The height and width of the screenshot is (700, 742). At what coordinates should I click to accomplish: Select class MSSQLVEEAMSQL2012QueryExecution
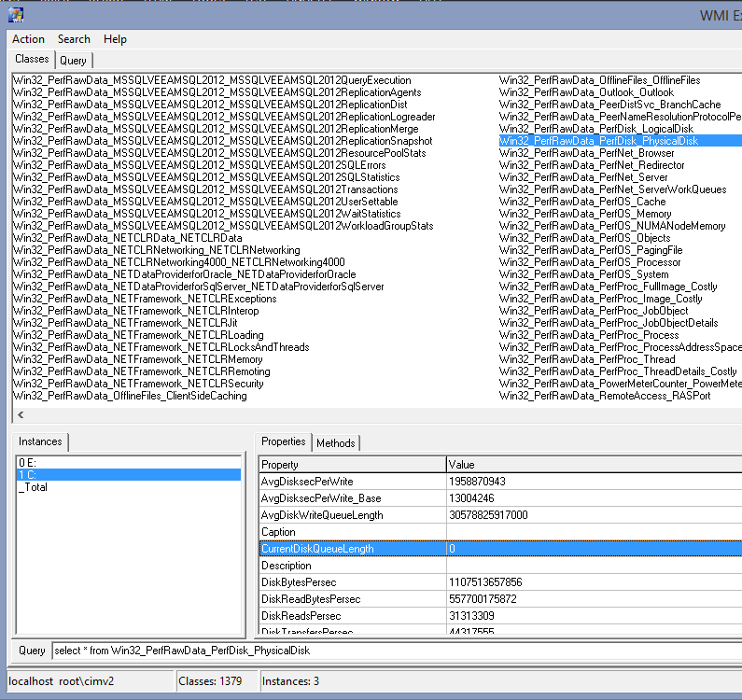coord(212,80)
